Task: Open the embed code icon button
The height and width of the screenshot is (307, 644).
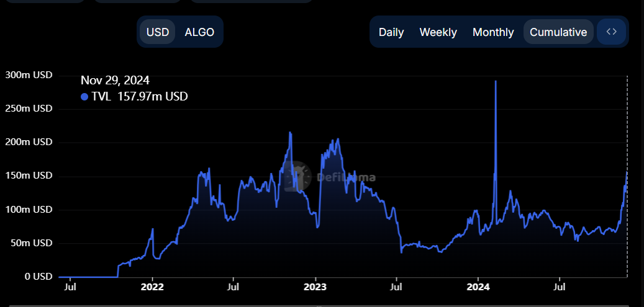Action: [x=612, y=32]
